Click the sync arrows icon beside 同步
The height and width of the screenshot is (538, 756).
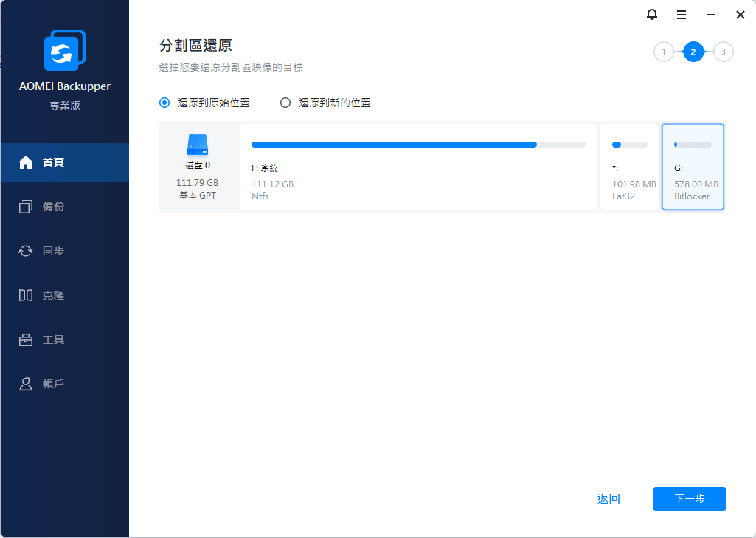coord(26,251)
